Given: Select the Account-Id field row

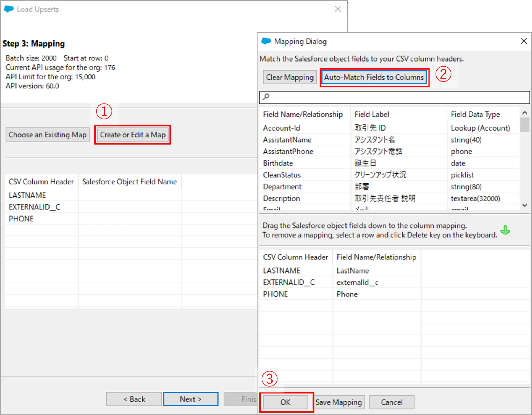Looking at the screenshot, I should pyautogui.click(x=389, y=128).
